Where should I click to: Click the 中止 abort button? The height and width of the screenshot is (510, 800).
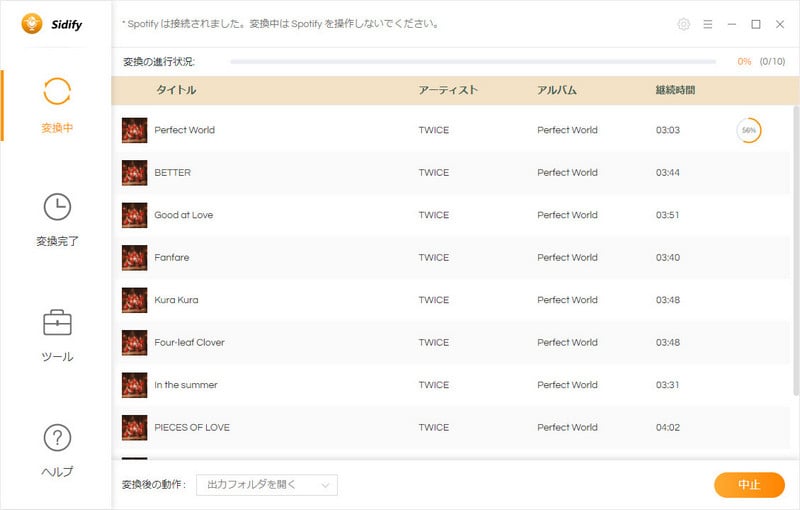pos(749,484)
